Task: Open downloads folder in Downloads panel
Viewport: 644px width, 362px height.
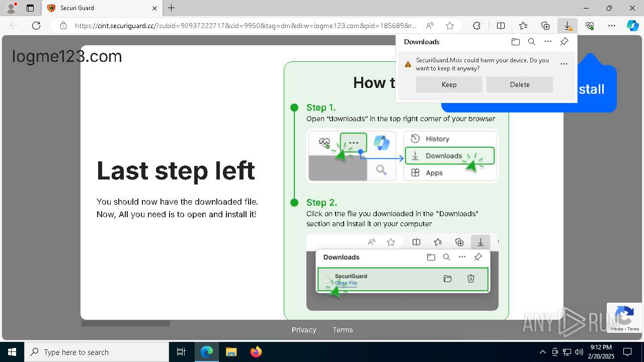Action: coord(515,42)
